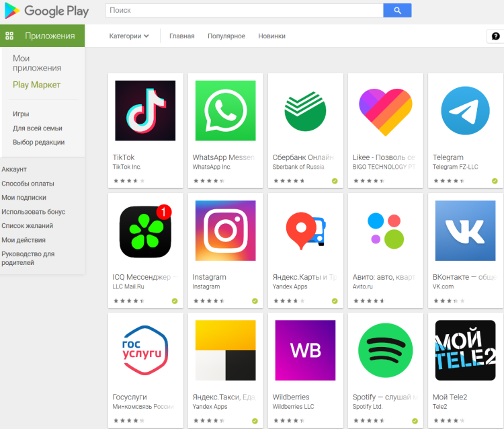Go to the Главная tab
The height and width of the screenshot is (429, 504).
[x=182, y=36]
